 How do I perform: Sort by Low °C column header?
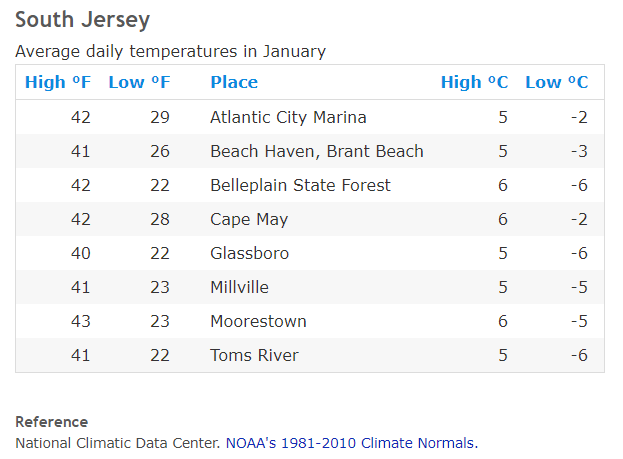coord(557,82)
